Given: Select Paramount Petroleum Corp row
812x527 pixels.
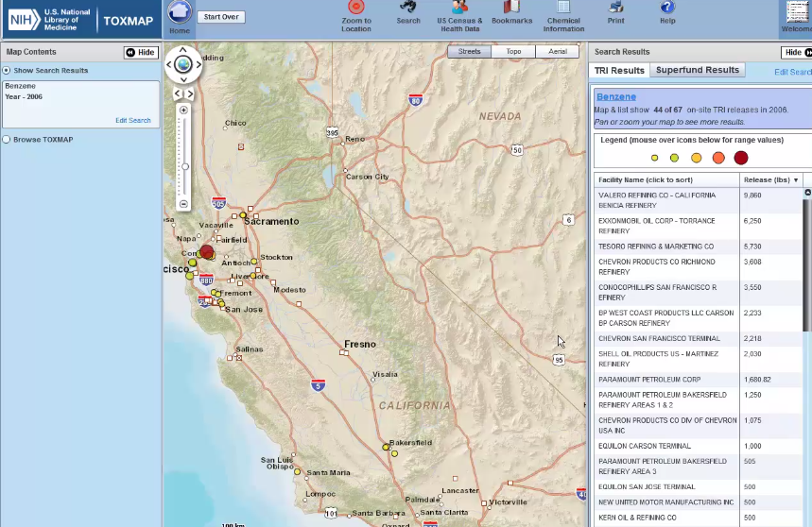Looking at the screenshot, I should [x=698, y=380].
